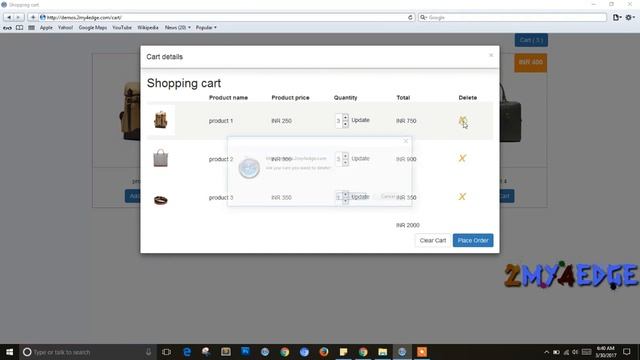Click the taskbar date and time
Image resolution: width=640 pixels, height=360 pixels.
[605, 352]
